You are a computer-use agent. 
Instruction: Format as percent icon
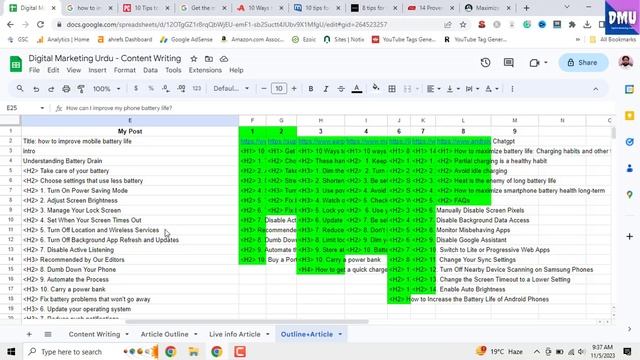click(x=151, y=89)
